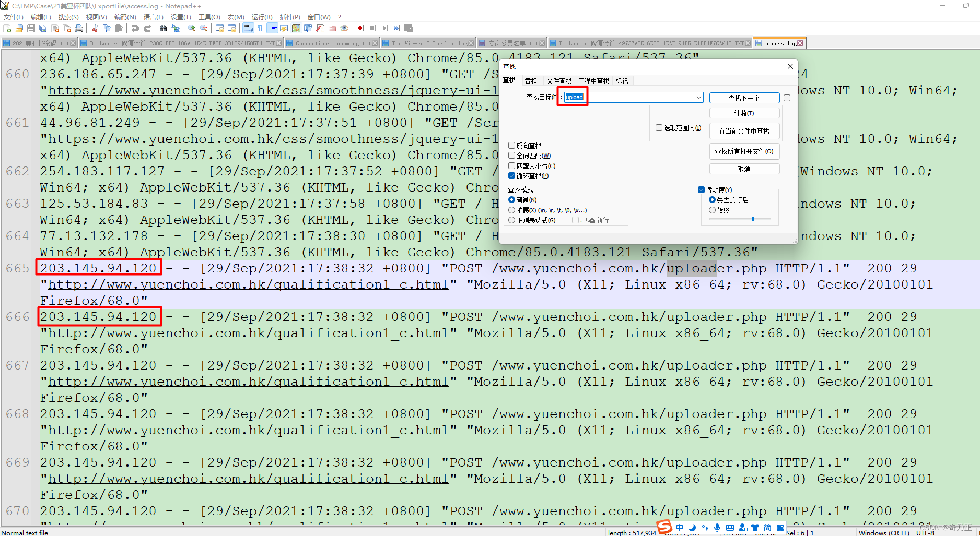The width and height of the screenshot is (980, 536).
Task: Toggle Show All Characters pilcrow icon
Action: (260, 28)
